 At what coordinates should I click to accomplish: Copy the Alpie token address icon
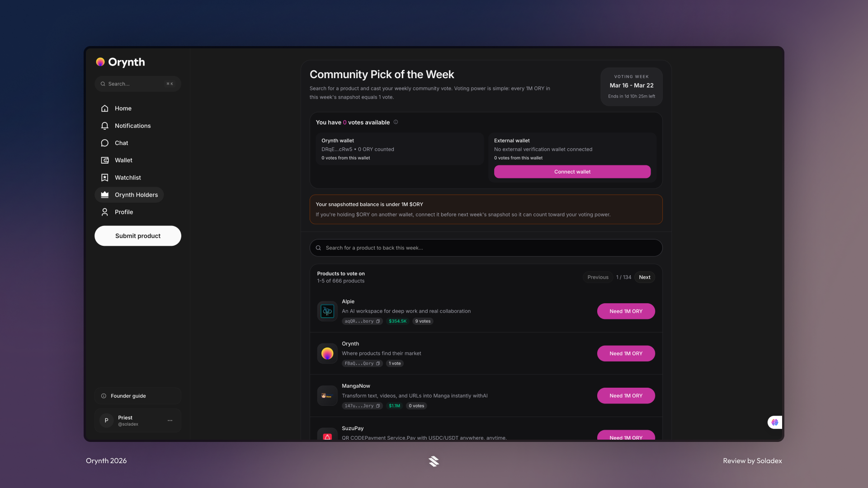click(378, 321)
